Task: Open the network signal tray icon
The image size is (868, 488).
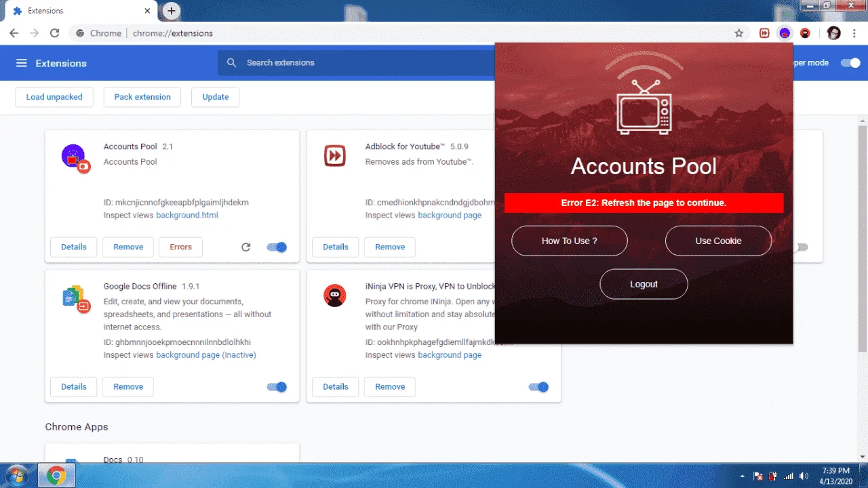Action: pyautogui.click(x=789, y=476)
